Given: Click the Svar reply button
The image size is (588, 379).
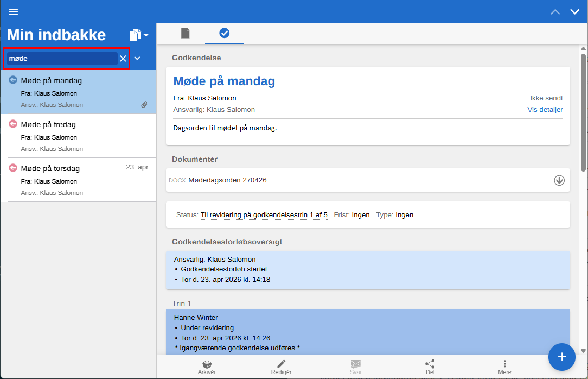Looking at the screenshot, I should (355, 367).
